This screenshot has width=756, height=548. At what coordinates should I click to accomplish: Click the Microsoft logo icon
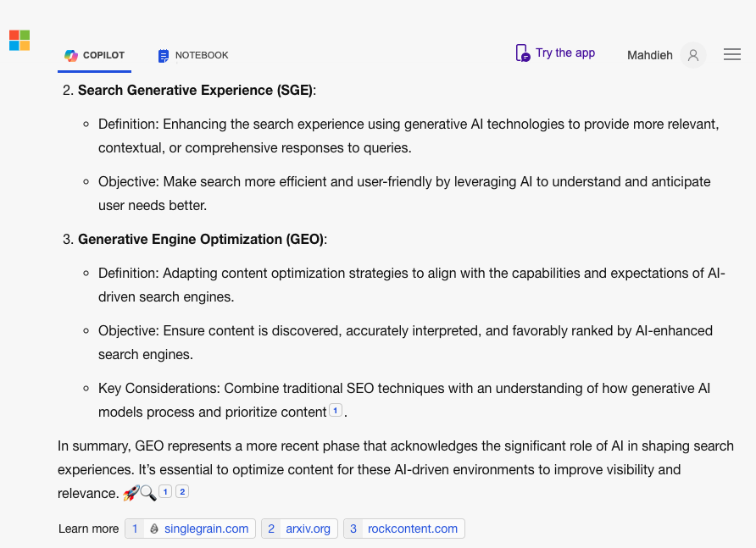coord(19,40)
